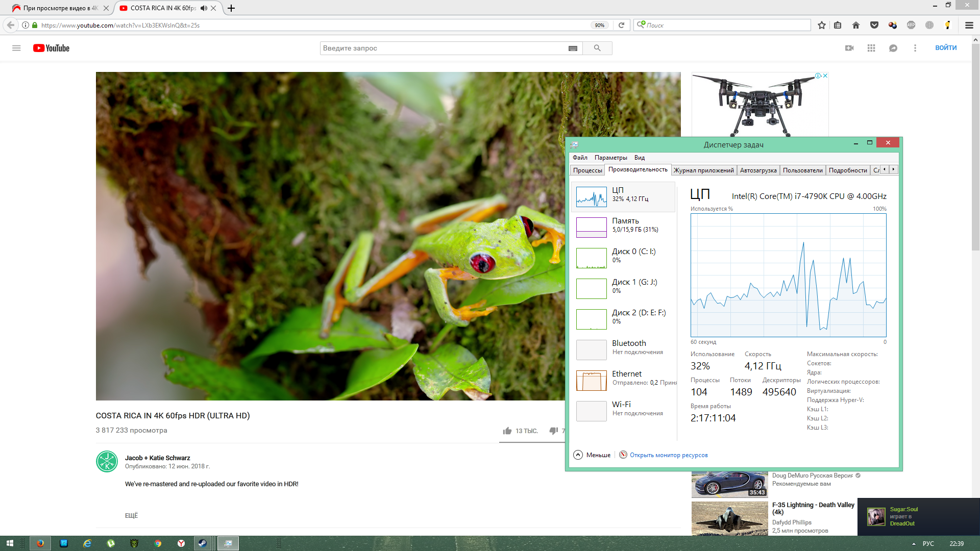Click the YouTube search magnifier button
Image resolution: width=980 pixels, height=551 pixels.
click(597, 48)
